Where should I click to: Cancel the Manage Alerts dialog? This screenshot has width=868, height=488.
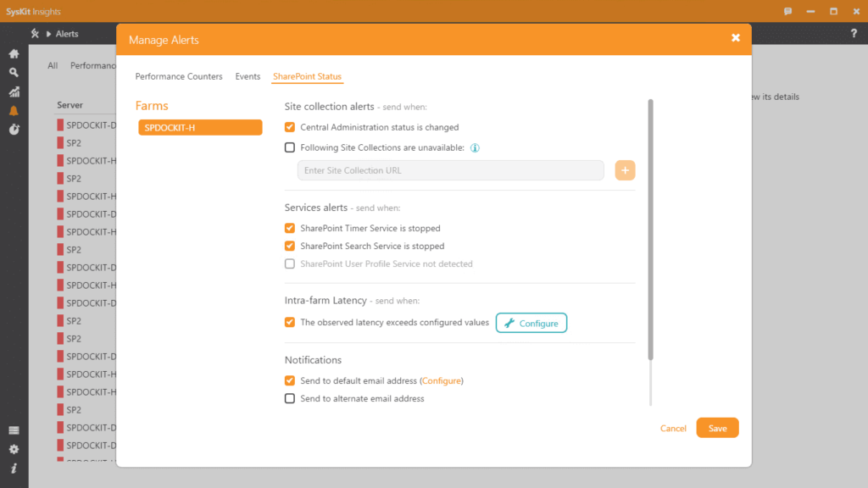pyautogui.click(x=673, y=428)
